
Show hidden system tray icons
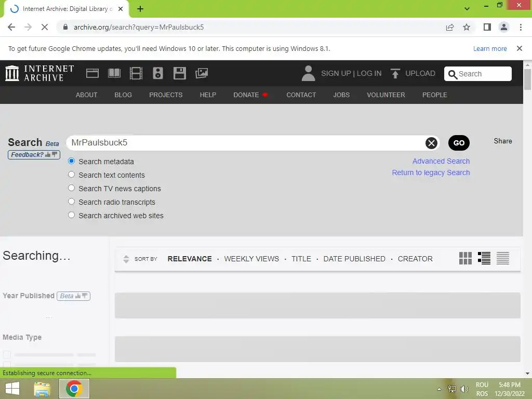point(439,389)
